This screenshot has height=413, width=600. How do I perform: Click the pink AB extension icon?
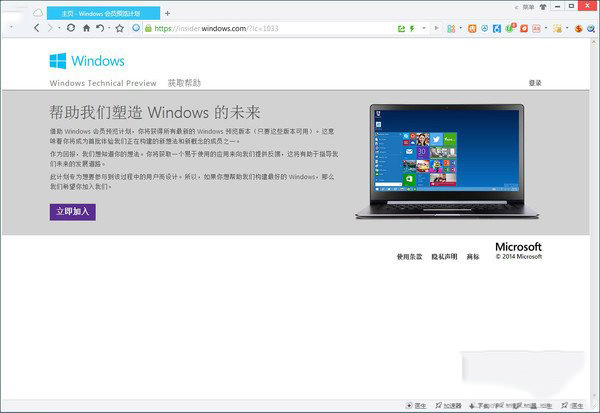click(536, 29)
